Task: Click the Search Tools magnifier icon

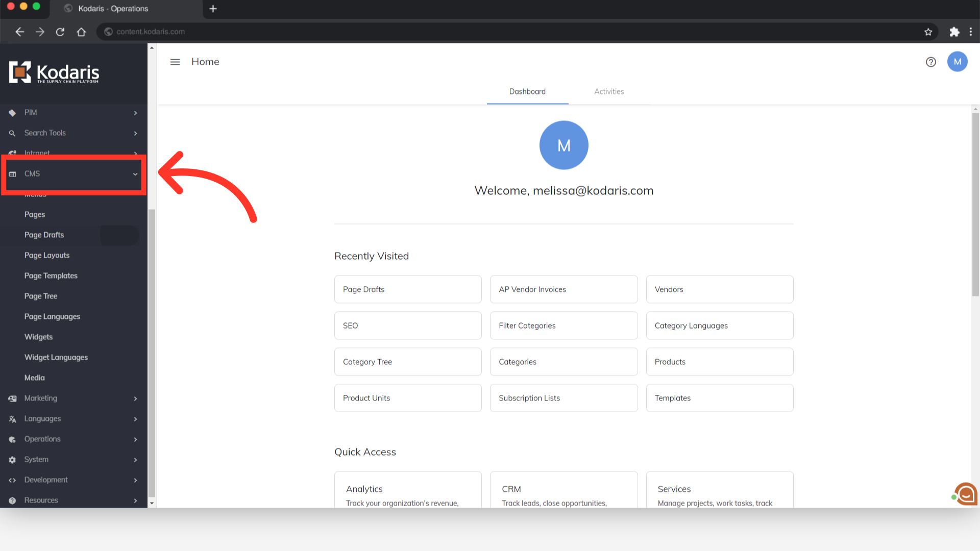Action: click(12, 133)
